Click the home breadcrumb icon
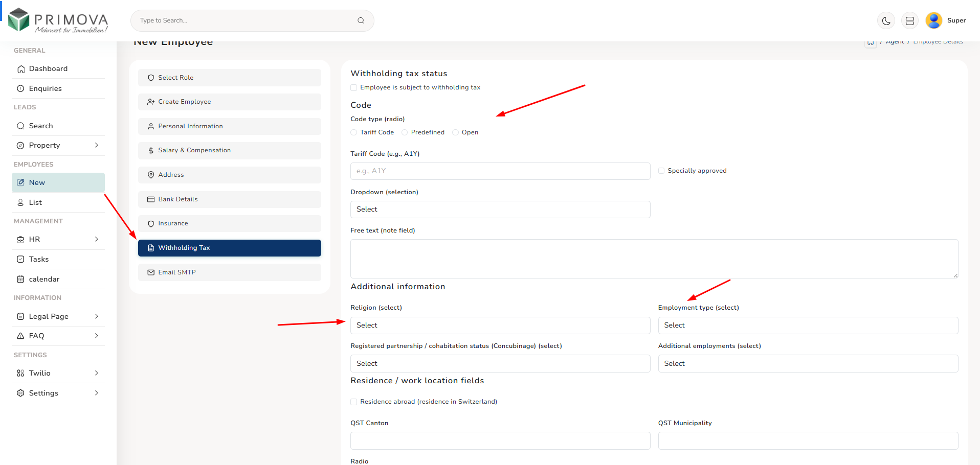The image size is (980, 465). 870,43
